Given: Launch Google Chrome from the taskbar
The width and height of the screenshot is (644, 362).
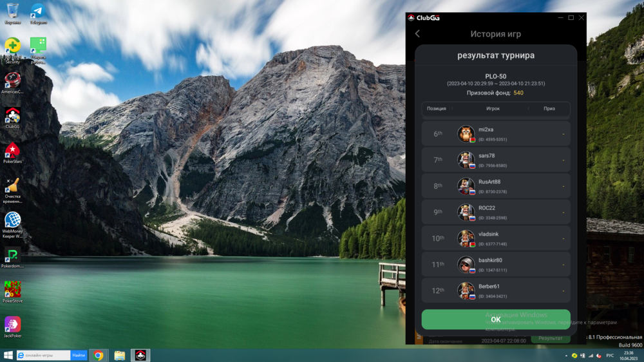Looking at the screenshot, I should [x=99, y=355].
